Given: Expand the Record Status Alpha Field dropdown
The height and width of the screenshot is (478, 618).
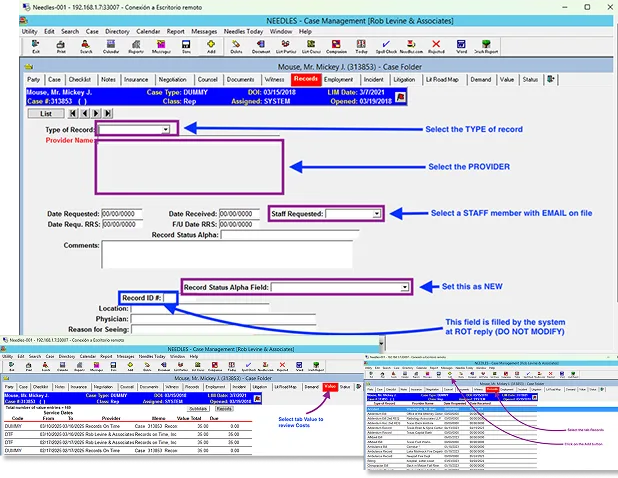Looking at the screenshot, I should coord(405,287).
